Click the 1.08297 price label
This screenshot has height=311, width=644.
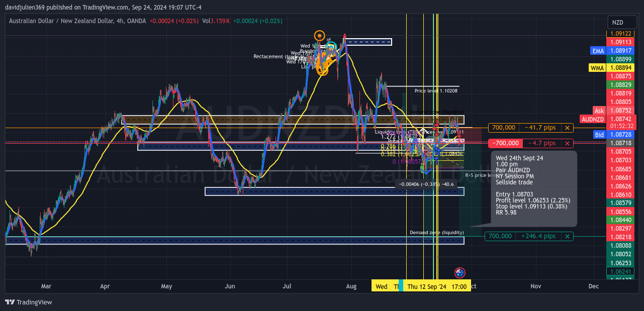click(621, 228)
